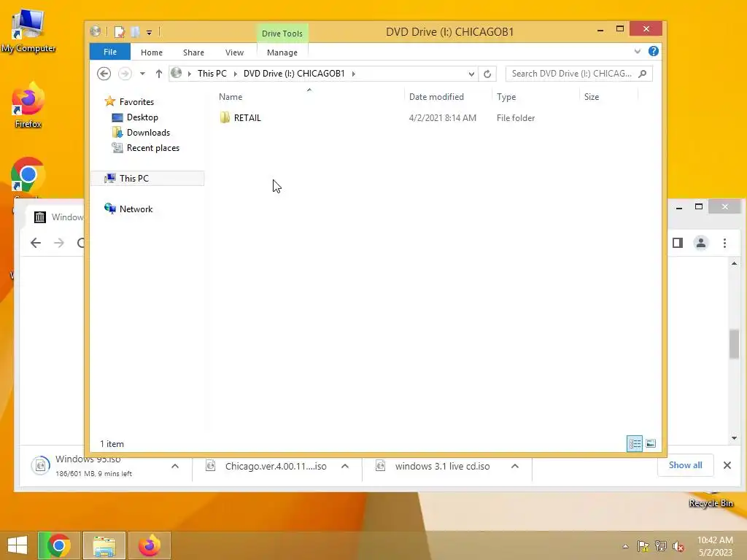747x560 pixels.
Task: Click the search magnifier icon
Action: (x=643, y=74)
